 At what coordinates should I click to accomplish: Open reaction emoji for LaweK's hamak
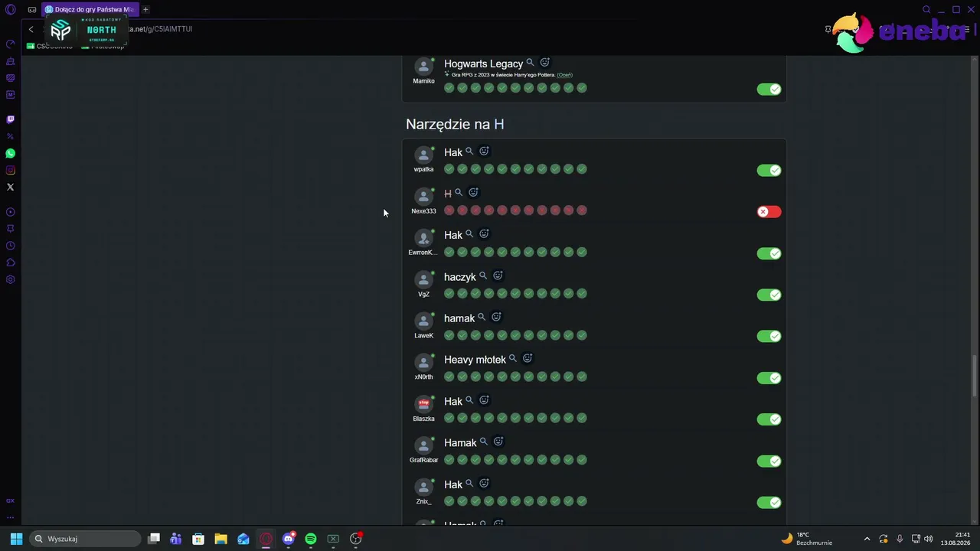pos(496,317)
